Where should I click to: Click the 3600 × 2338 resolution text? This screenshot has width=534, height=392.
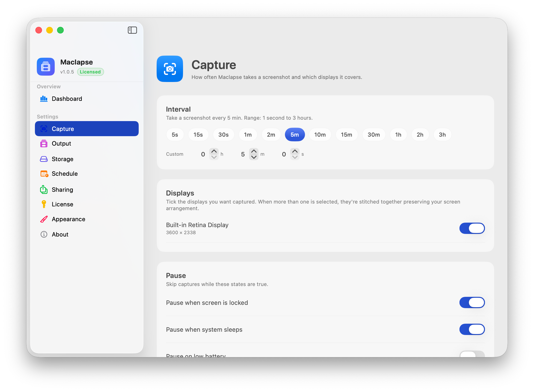click(x=181, y=233)
